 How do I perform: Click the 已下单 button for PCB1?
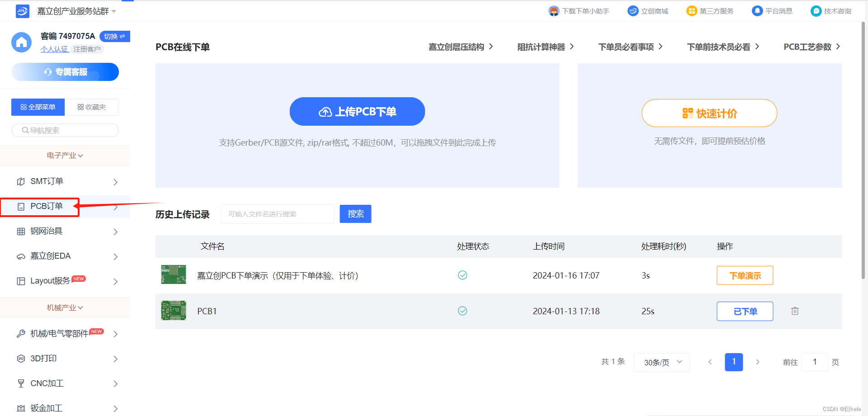(x=745, y=311)
